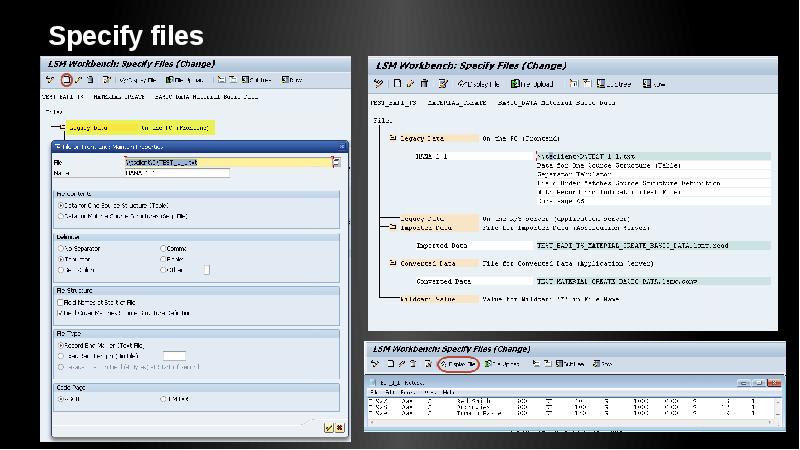Click Display/Change toggle icon in top-right window toolbar
800x450 pixels.
coord(378,84)
